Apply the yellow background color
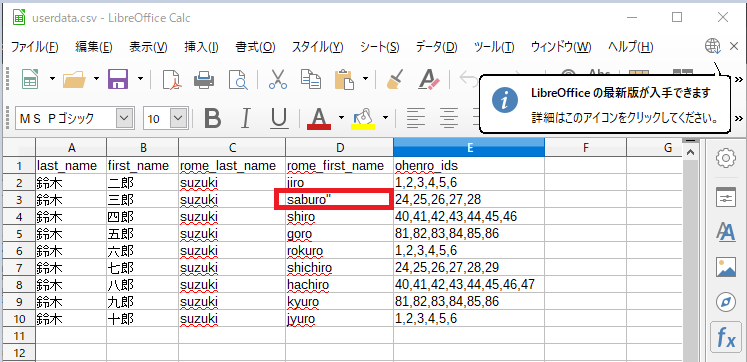The height and width of the screenshot is (362, 747). [363, 118]
